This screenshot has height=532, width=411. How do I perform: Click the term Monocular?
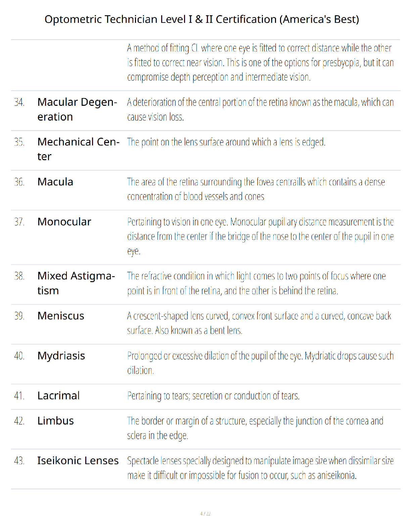64,222
